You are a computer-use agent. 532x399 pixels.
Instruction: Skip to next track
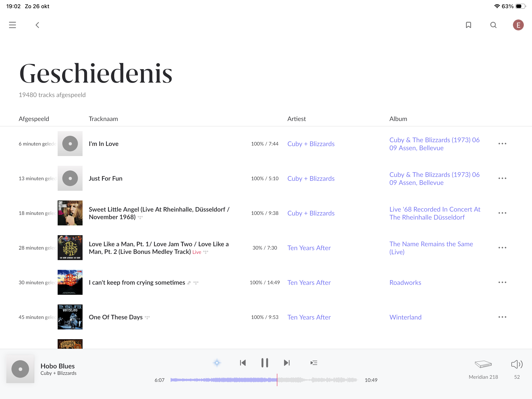point(287,363)
